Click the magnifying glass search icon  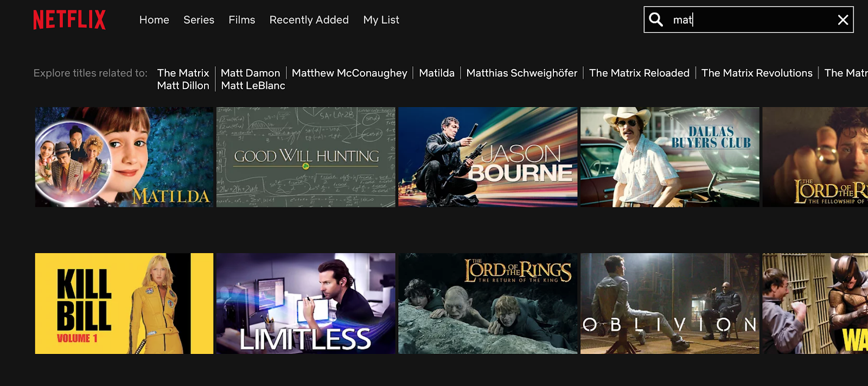pos(656,20)
